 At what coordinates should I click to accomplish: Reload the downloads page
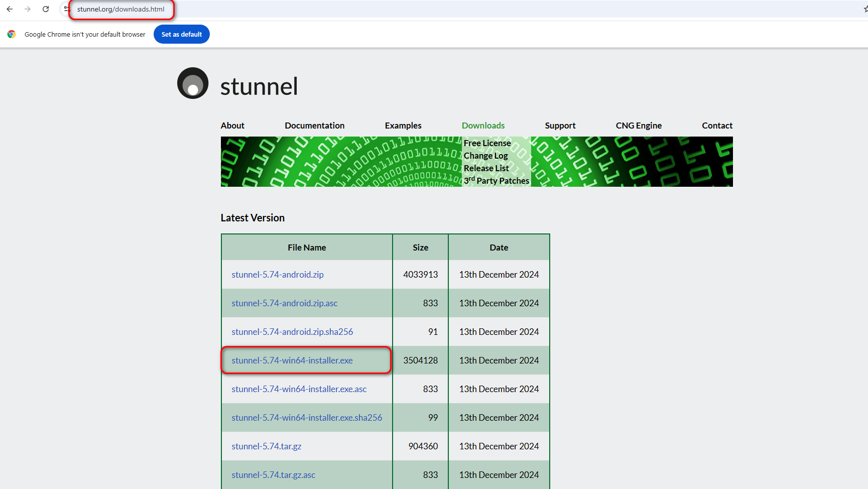[45, 9]
